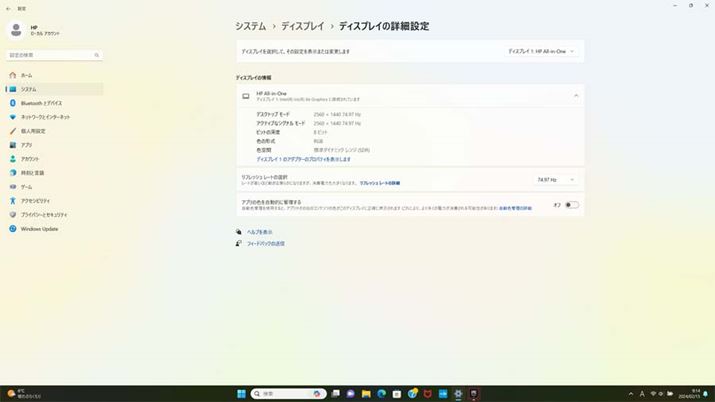Click ヘルプを表示 (Get help) link
Screen dimensions: 715x402
click(259, 231)
